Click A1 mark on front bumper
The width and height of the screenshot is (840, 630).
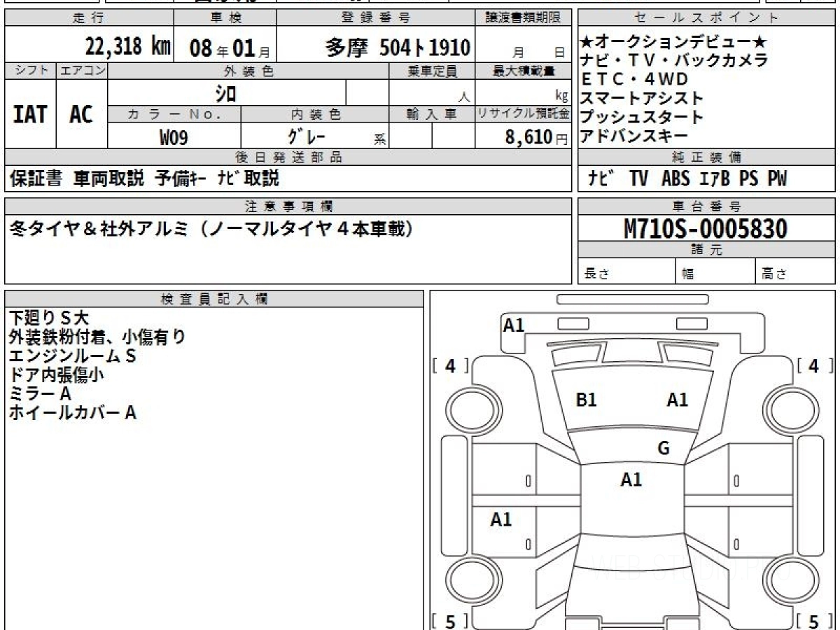514,324
